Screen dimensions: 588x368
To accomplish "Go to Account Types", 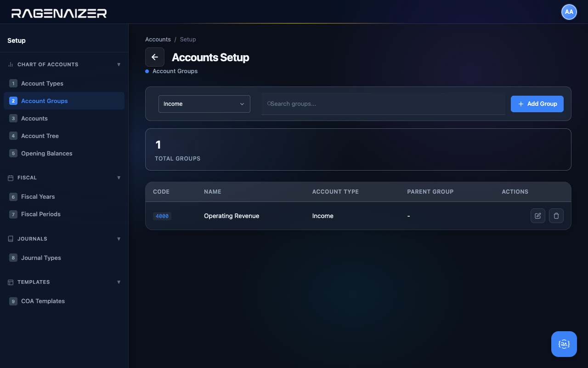I will coord(64,83).
